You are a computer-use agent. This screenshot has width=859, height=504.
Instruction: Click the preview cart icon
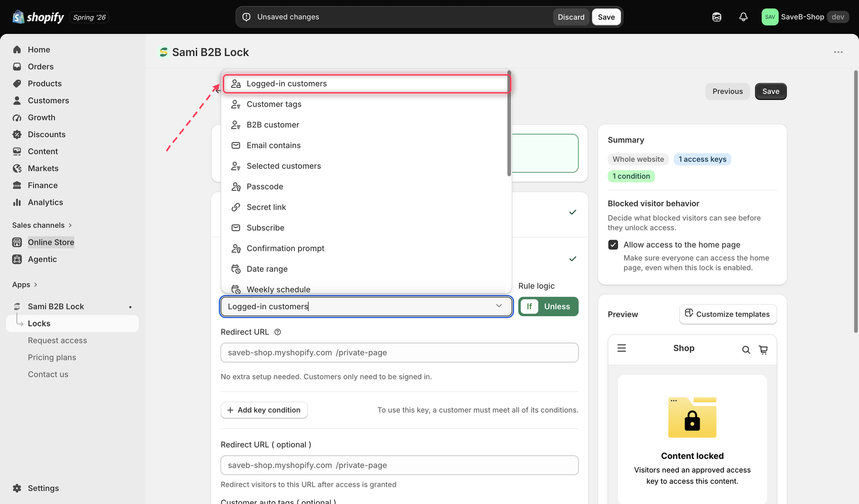(763, 350)
